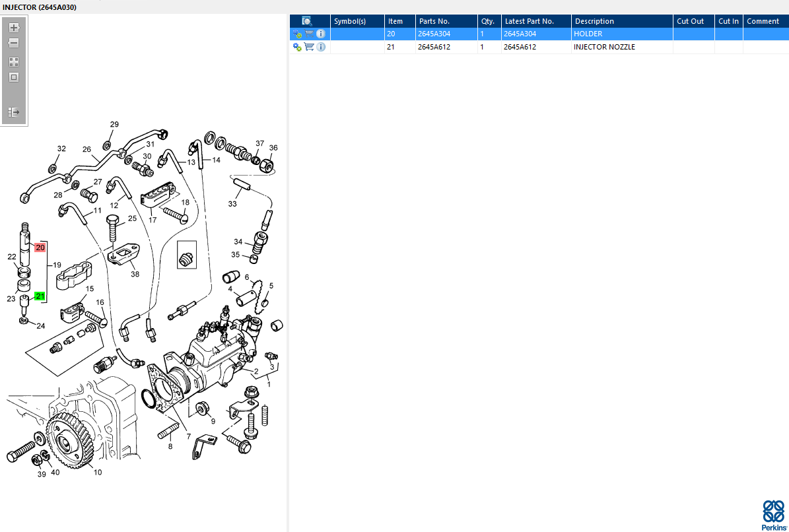This screenshot has height=532, width=789.
Task: Click callout 23 on the diagram
Action: (11, 299)
